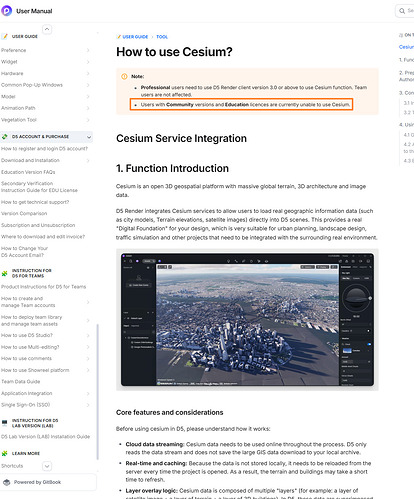Open How to get technical support page
Viewport: 414px width, 499px height.
pyautogui.click(x=35, y=202)
